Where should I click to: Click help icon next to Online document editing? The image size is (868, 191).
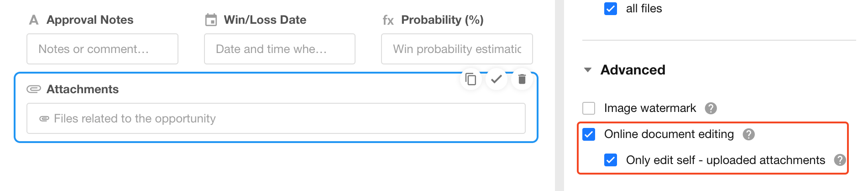coord(748,134)
